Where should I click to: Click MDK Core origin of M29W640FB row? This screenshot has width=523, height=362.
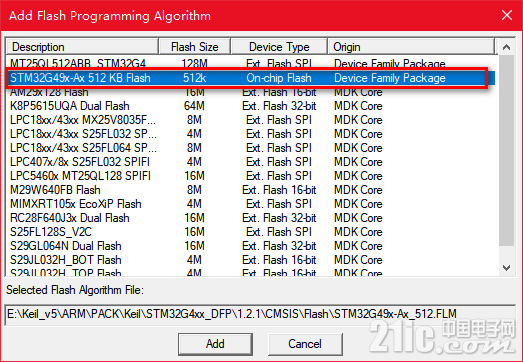click(358, 190)
